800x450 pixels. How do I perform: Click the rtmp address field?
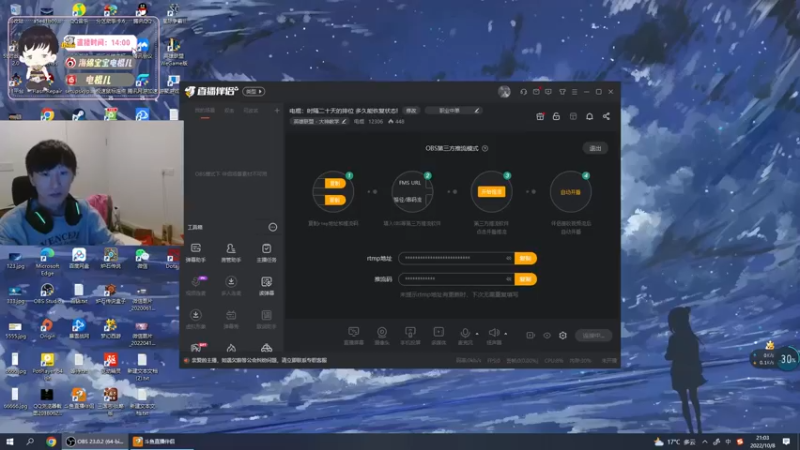(x=456, y=258)
